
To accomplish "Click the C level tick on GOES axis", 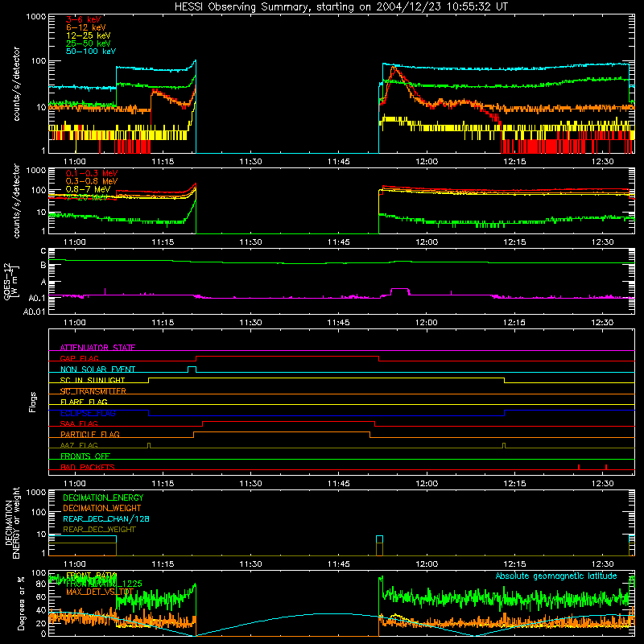I will 43,251.
